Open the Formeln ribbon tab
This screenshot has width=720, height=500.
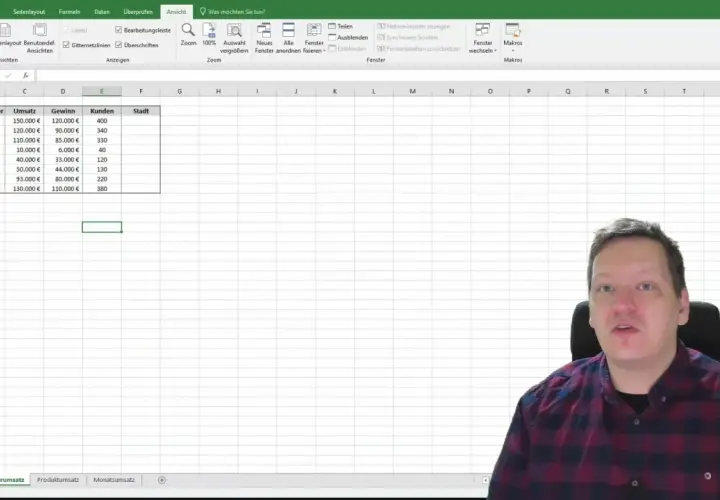click(x=69, y=12)
